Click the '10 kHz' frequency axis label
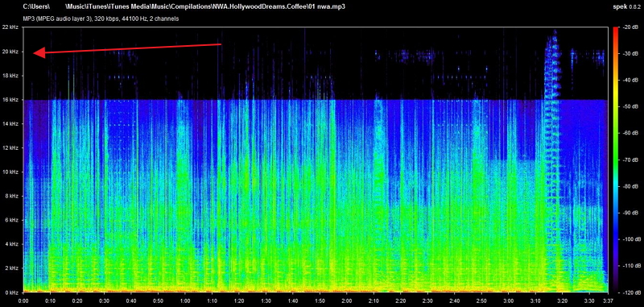 [x=10, y=172]
